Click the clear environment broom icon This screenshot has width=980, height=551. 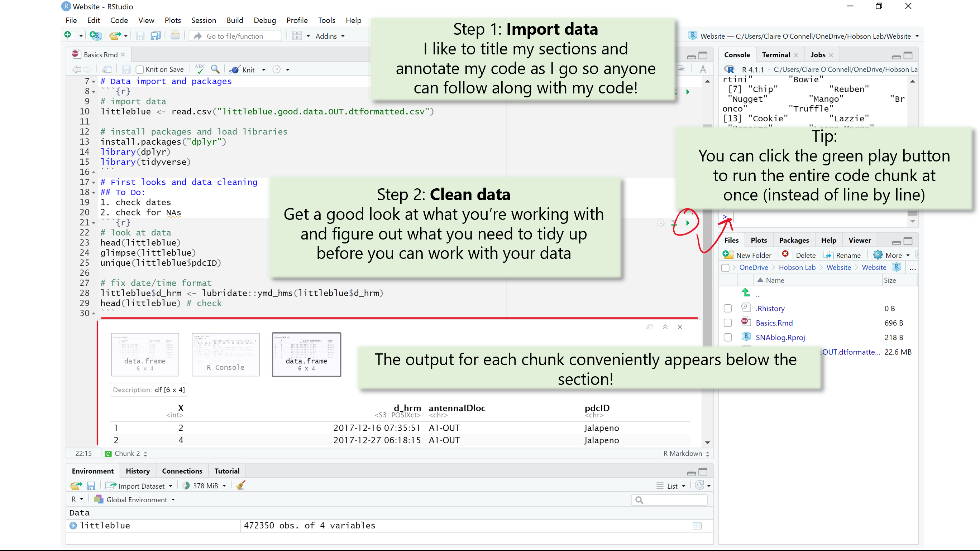click(x=240, y=485)
